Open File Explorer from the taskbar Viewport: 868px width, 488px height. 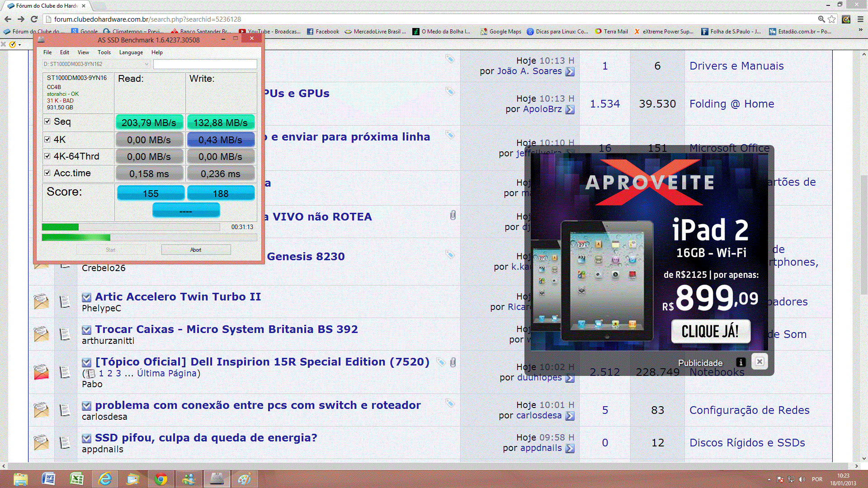(x=21, y=479)
